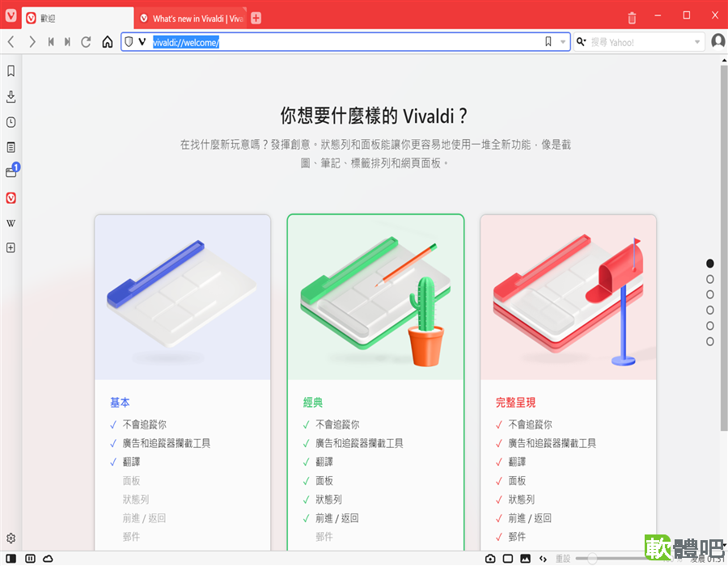Click the rewind history button
Screen dimensions: 728x566
click(51, 42)
